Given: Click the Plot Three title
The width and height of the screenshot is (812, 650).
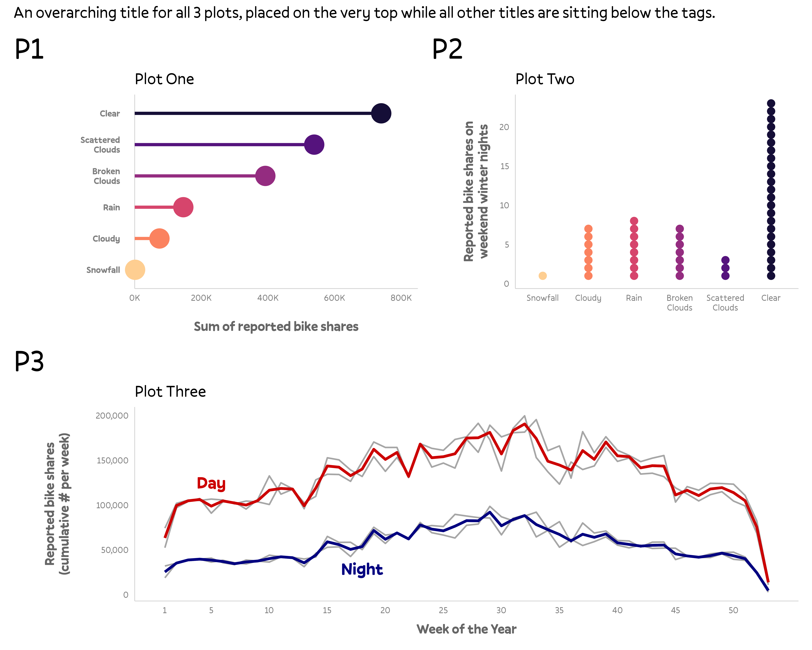Looking at the screenshot, I should 170,391.
